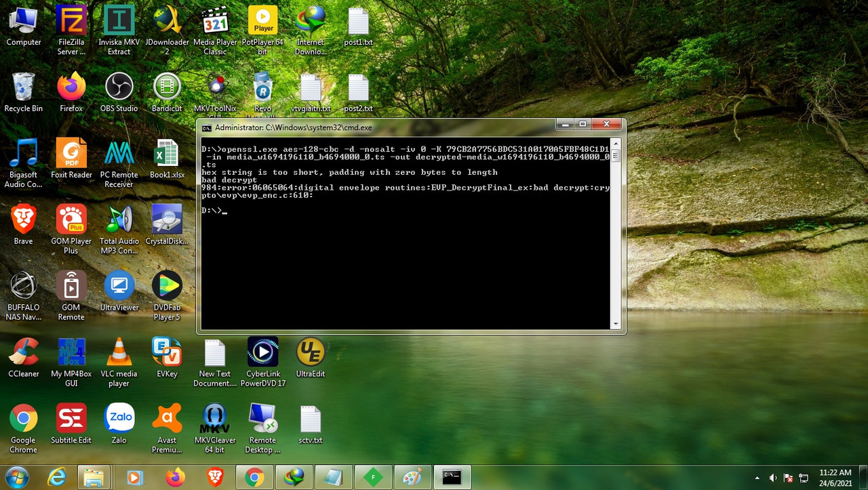Image resolution: width=868 pixels, height=490 pixels.
Task: Select OBS Studio desktop icon
Action: [x=119, y=93]
